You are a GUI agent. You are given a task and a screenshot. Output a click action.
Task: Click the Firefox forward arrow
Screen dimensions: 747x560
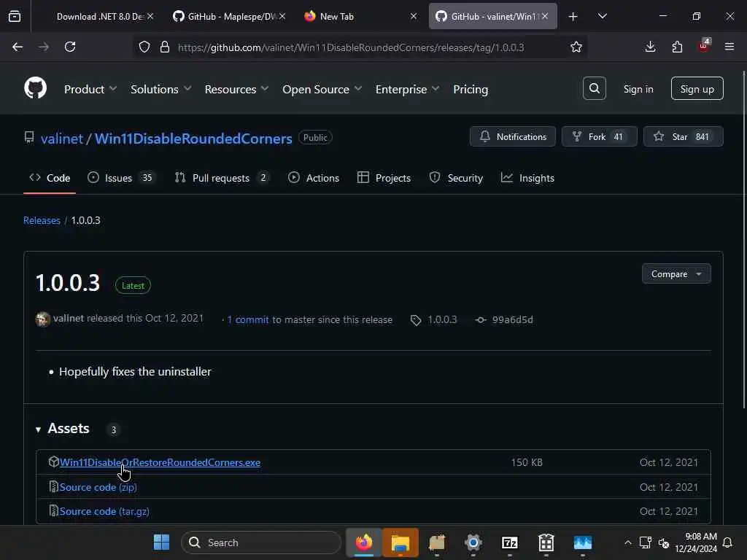(x=44, y=47)
